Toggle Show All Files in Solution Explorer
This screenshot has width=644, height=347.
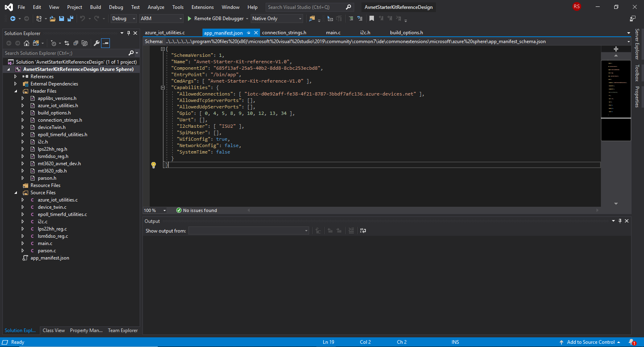(x=85, y=43)
